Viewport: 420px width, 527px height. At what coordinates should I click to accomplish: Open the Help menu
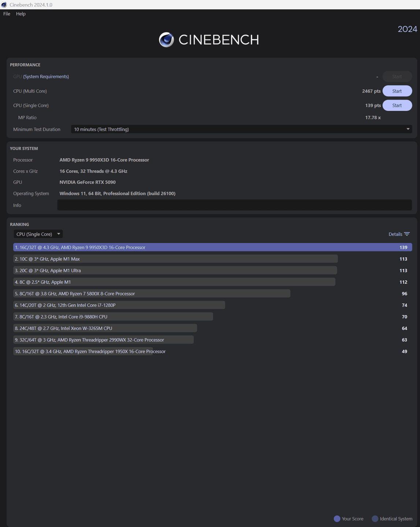21,14
